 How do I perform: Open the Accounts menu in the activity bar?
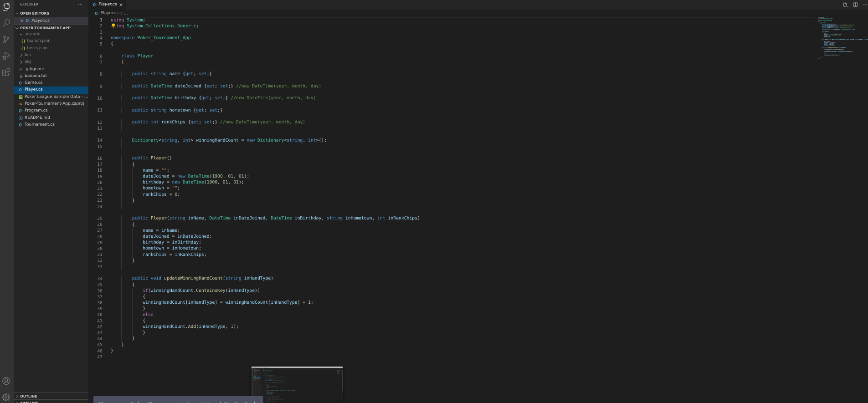tap(6, 381)
